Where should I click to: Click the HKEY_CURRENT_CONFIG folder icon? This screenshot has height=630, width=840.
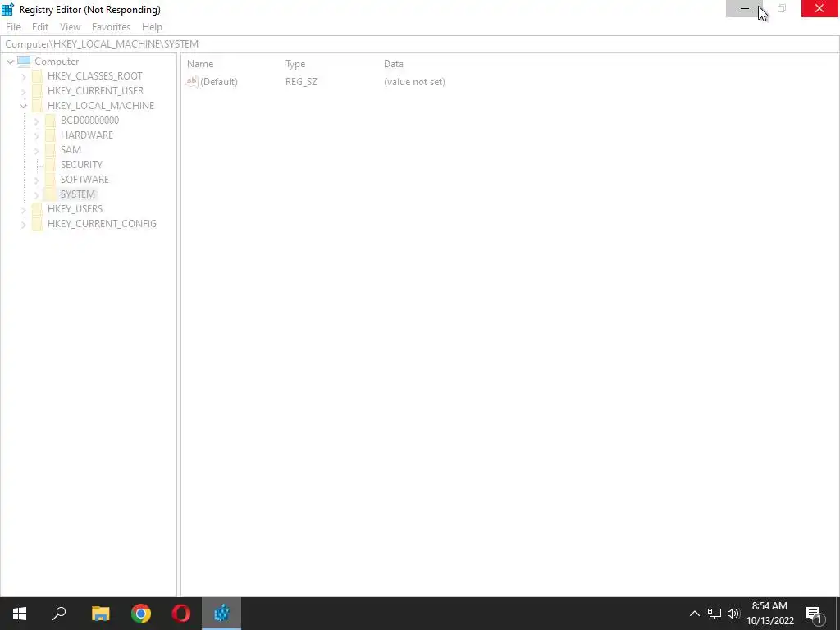tap(37, 223)
